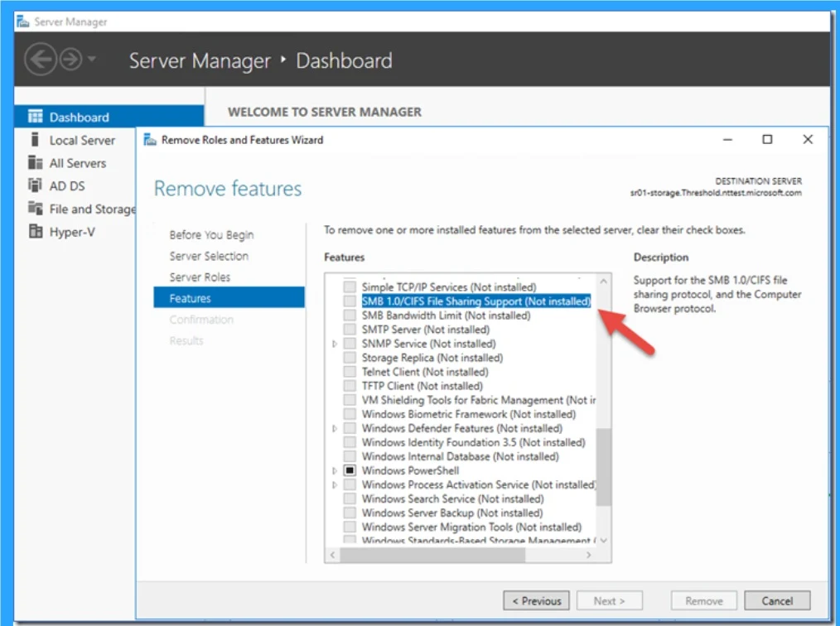Expand the Windows PowerShell node
The height and width of the screenshot is (626, 840).
point(335,470)
